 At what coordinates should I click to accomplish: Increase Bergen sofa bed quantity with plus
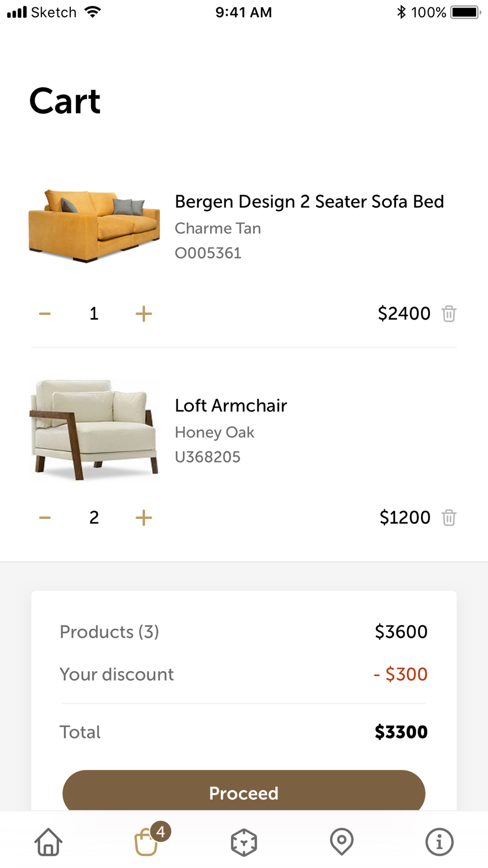click(143, 314)
